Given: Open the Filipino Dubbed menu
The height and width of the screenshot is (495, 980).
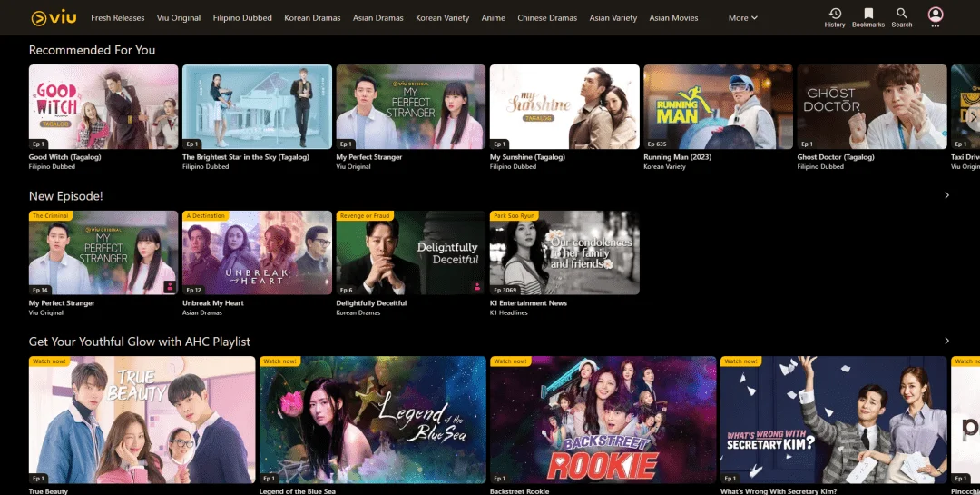Looking at the screenshot, I should [x=242, y=17].
